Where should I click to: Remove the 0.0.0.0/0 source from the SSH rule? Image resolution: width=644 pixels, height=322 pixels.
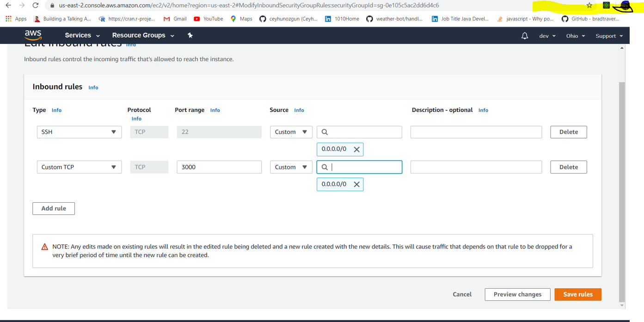(356, 149)
